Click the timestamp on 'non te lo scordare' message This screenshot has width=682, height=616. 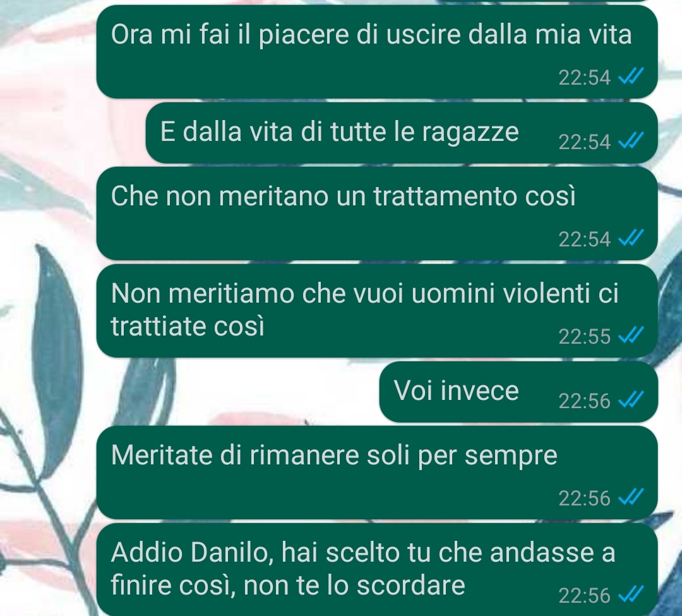click(585, 596)
